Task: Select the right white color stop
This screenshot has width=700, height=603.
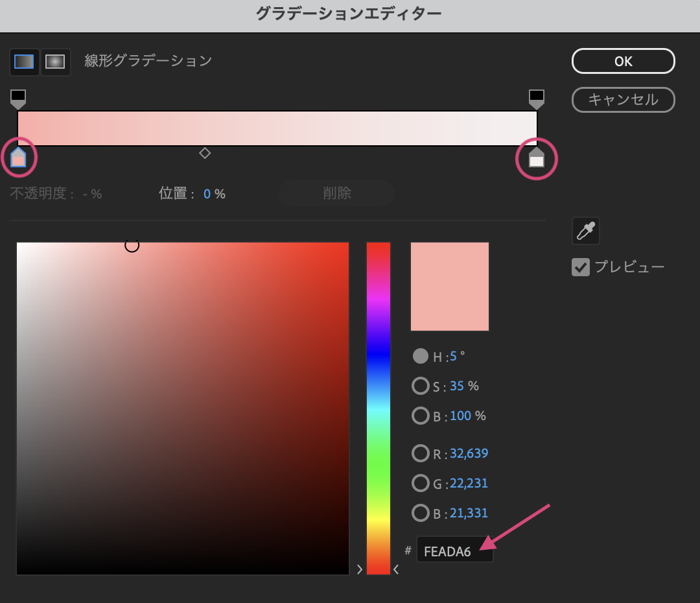Action: pyautogui.click(x=536, y=158)
